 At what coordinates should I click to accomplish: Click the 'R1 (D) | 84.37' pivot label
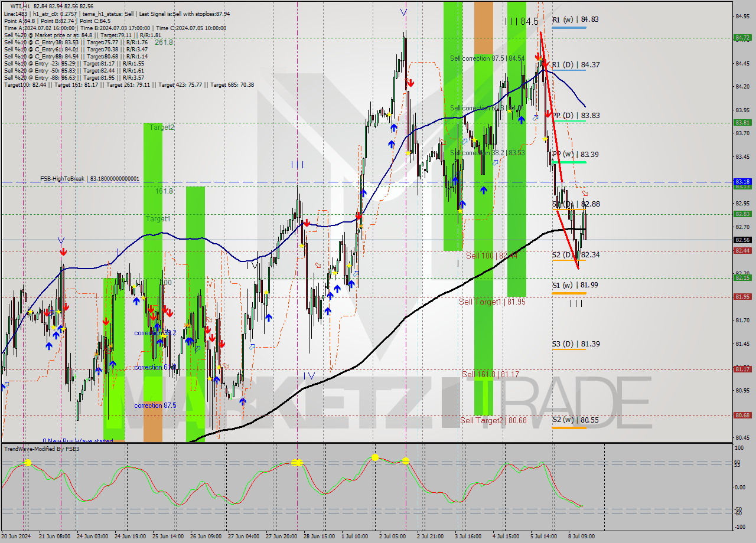(576, 65)
